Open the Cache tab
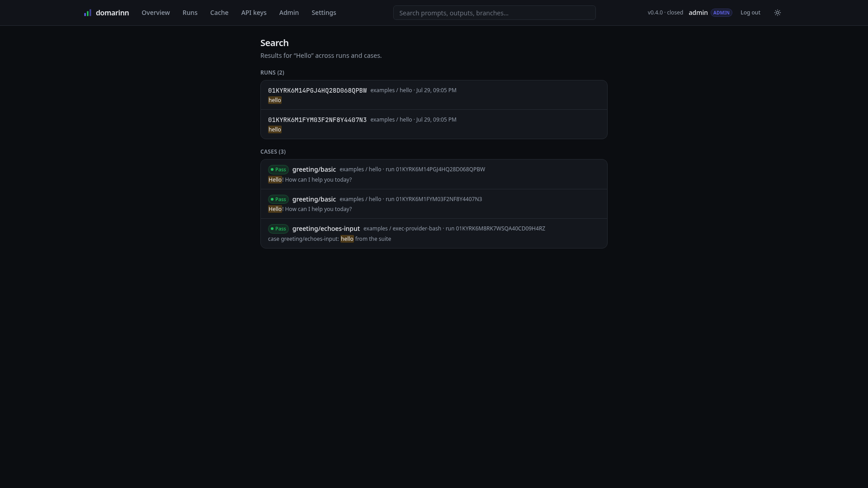This screenshot has width=868, height=488. pos(219,13)
